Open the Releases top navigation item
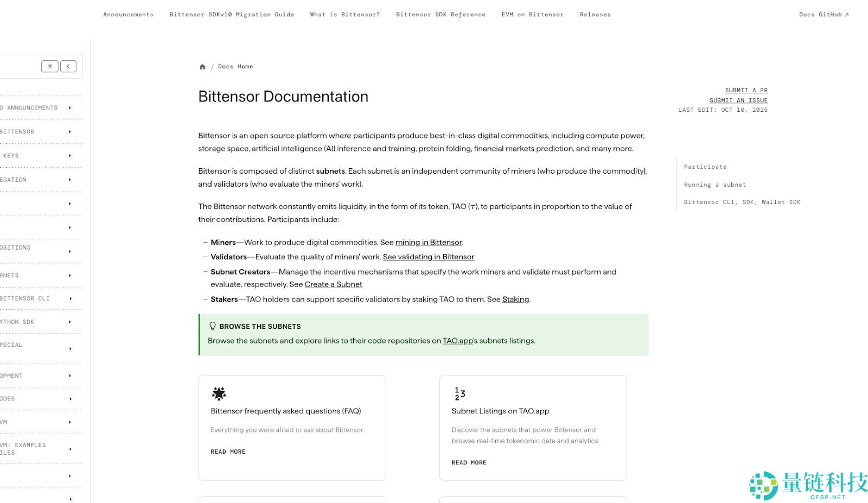 pos(595,15)
